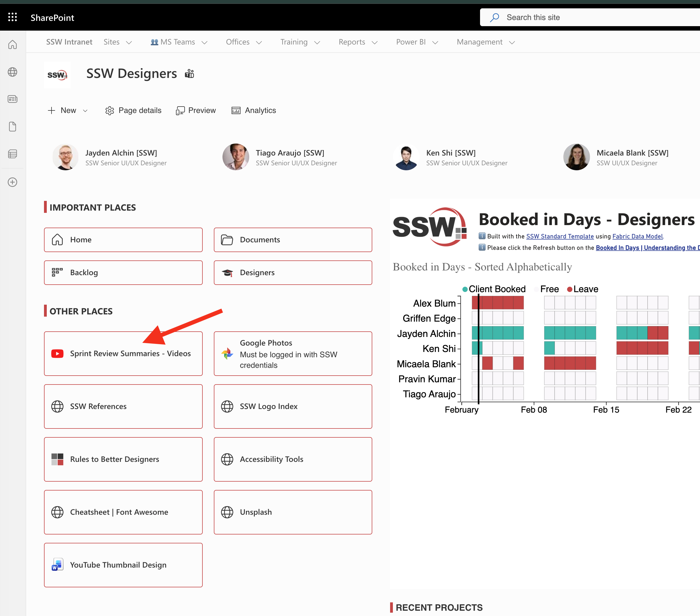
Task: Click the house icon in the Home tile
Action: 57,240
